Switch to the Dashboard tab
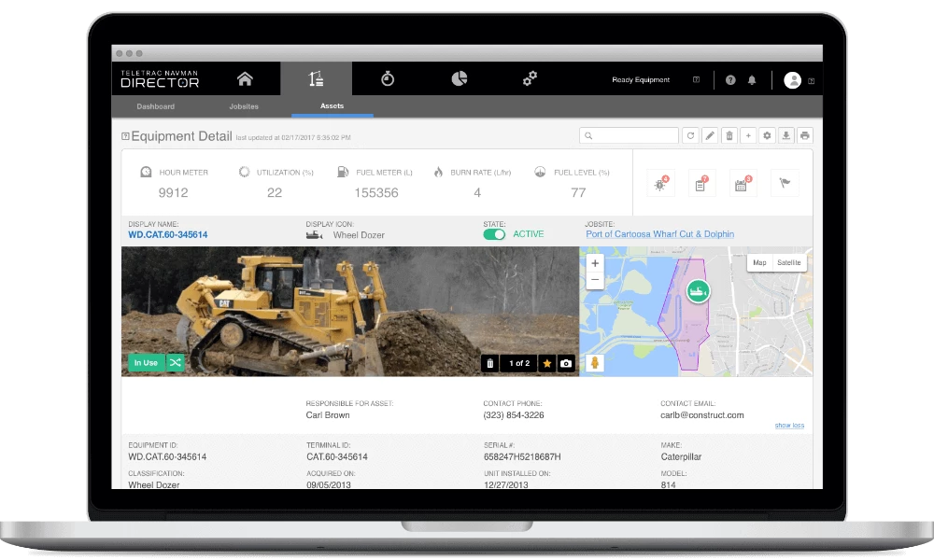This screenshot has height=560, width=934. point(155,106)
